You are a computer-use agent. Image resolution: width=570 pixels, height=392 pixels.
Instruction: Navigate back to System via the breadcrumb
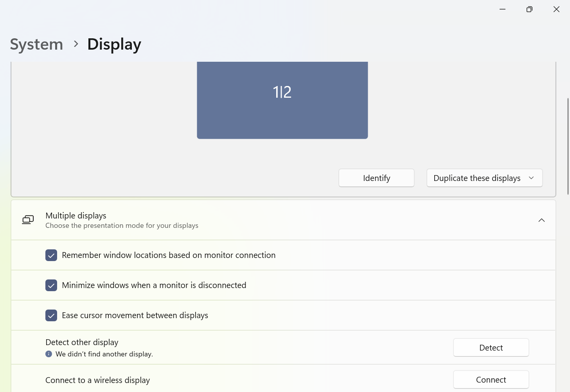[36, 44]
